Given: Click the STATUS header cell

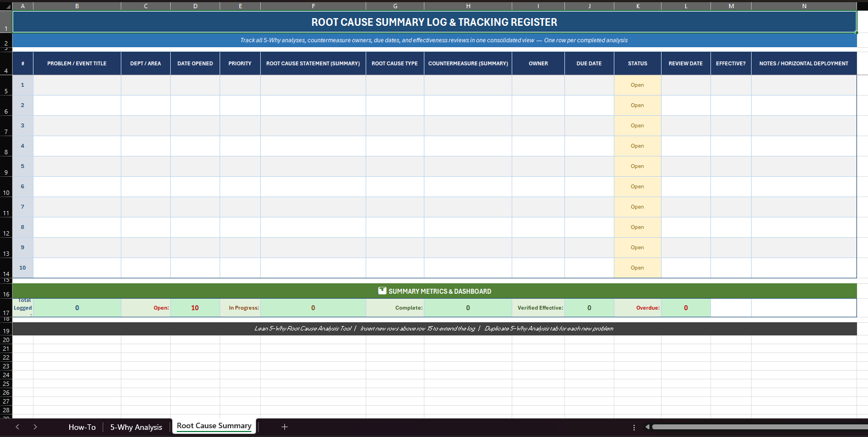Looking at the screenshot, I should (637, 64).
